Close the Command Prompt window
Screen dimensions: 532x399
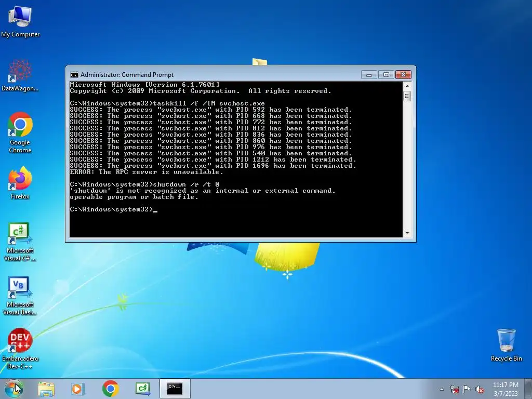403,75
